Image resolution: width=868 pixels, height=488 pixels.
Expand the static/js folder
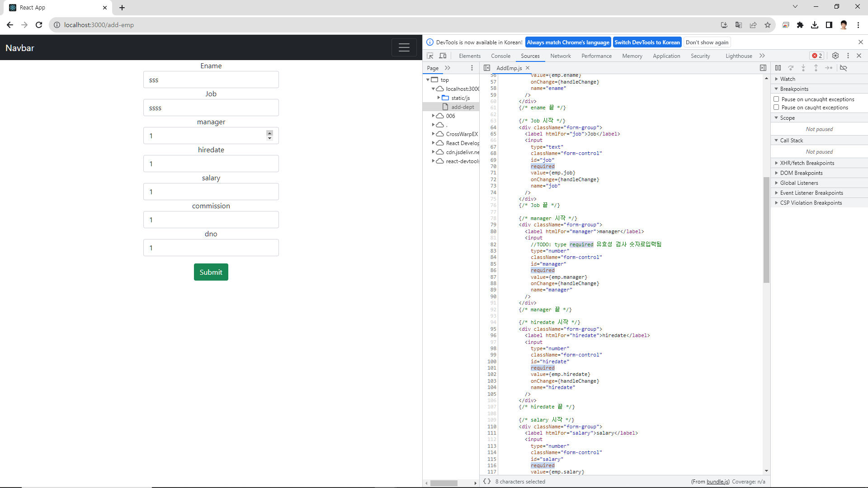[x=439, y=98]
